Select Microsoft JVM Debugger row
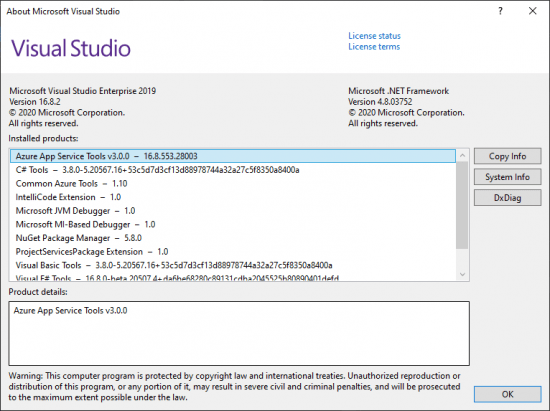Image resolution: width=550 pixels, height=411 pixels. (x=233, y=211)
